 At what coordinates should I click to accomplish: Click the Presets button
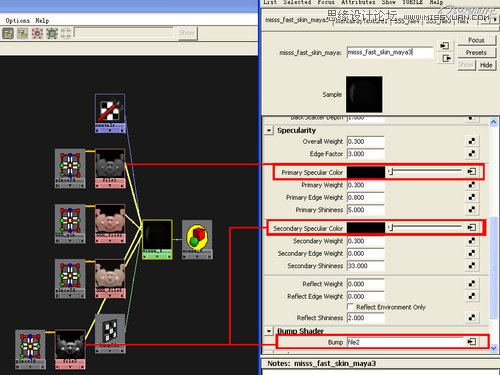[x=476, y=53]
